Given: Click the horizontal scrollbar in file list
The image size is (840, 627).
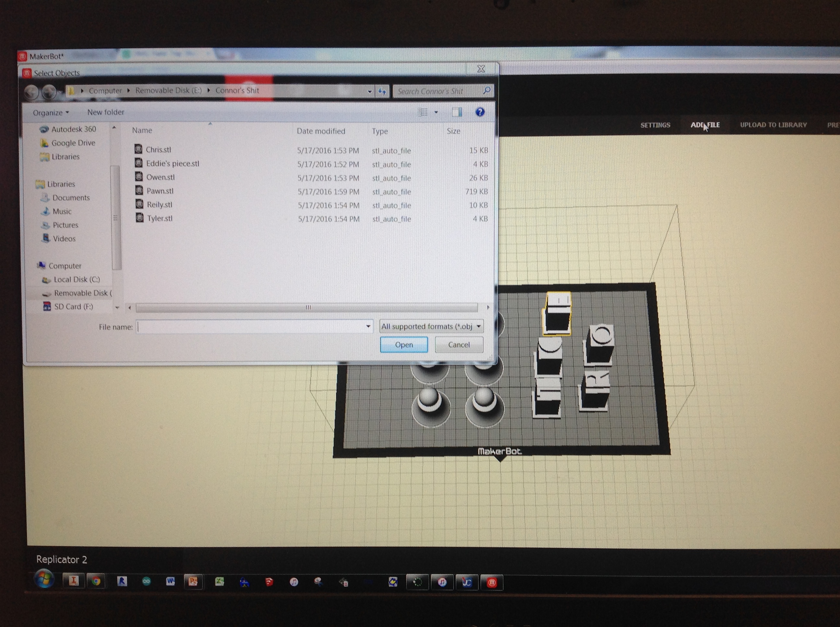Looking at the screenshot, I should (307, 307).
